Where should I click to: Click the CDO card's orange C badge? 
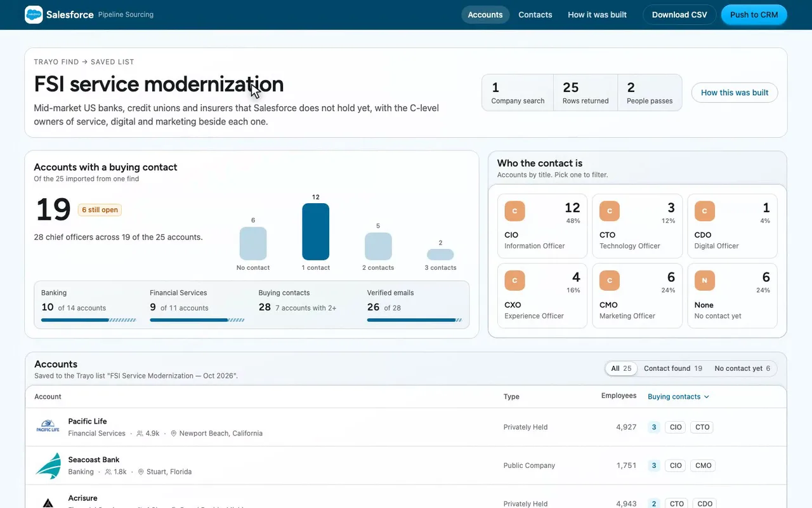point(705,211)
